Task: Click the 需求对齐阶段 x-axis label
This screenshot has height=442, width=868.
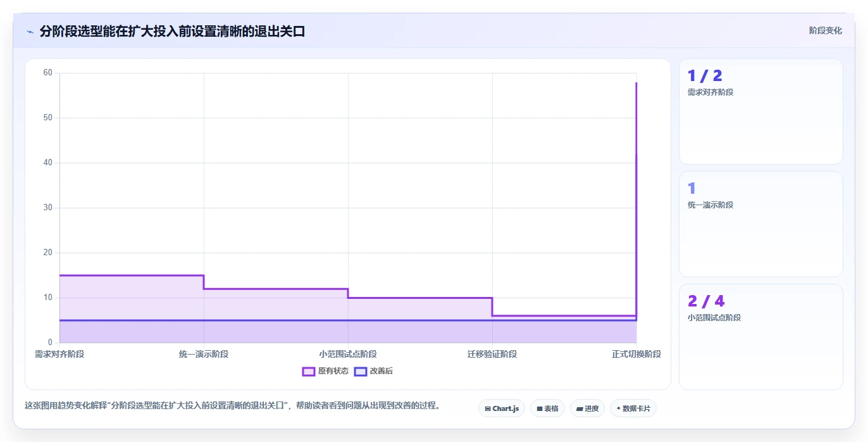Action: click(59, 354)
